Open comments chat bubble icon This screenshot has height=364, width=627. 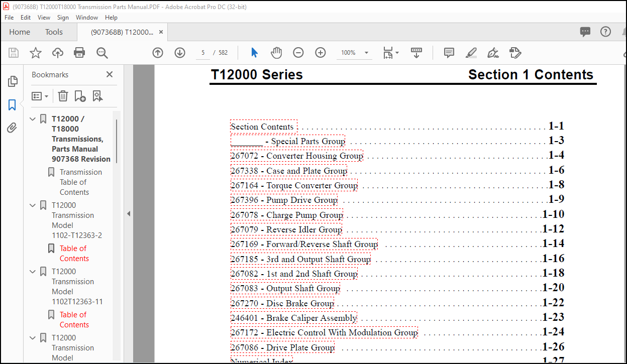coord(585,32)
